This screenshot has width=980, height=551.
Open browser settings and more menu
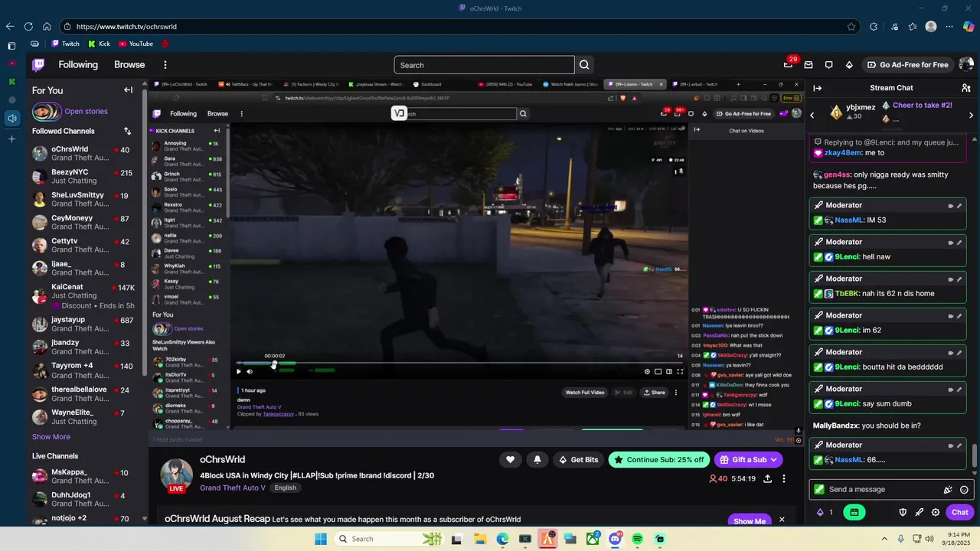point(949,26)
